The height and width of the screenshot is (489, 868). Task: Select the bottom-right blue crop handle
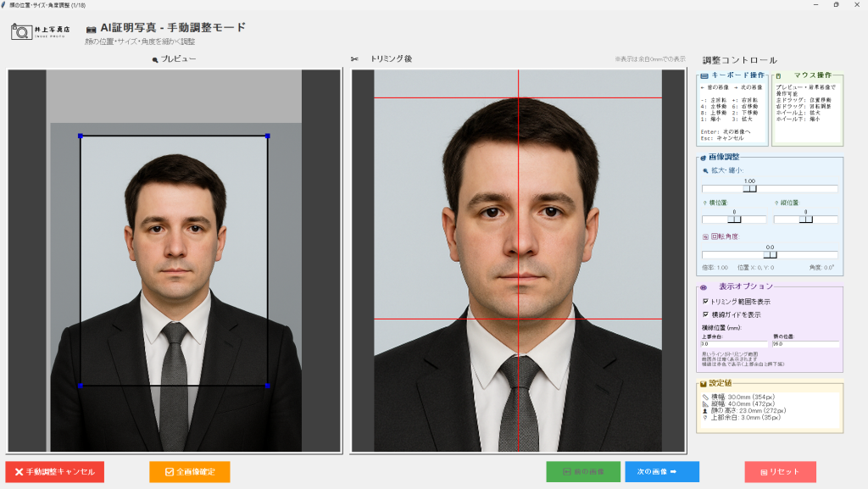(x=268, y=386)
